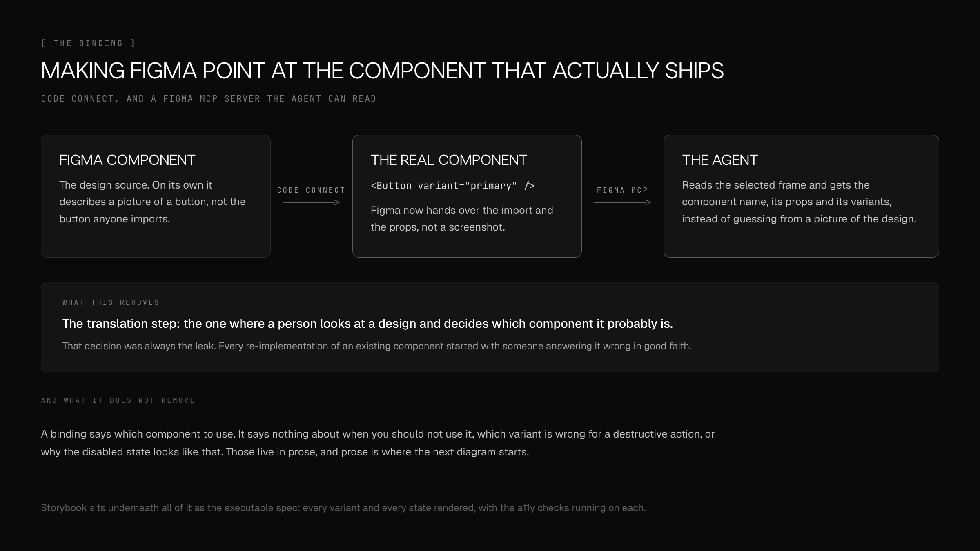
Task: Click the translation step bold statement
Action: [x=367, y=324]
